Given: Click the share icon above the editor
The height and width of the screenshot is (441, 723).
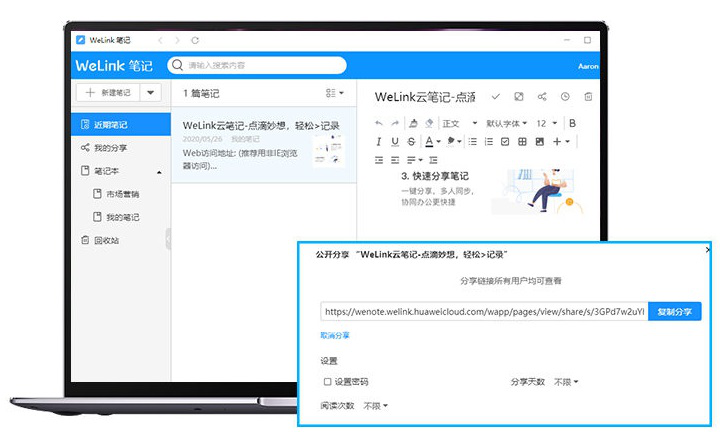Looking at the screenshot, I should pos(542,96).
